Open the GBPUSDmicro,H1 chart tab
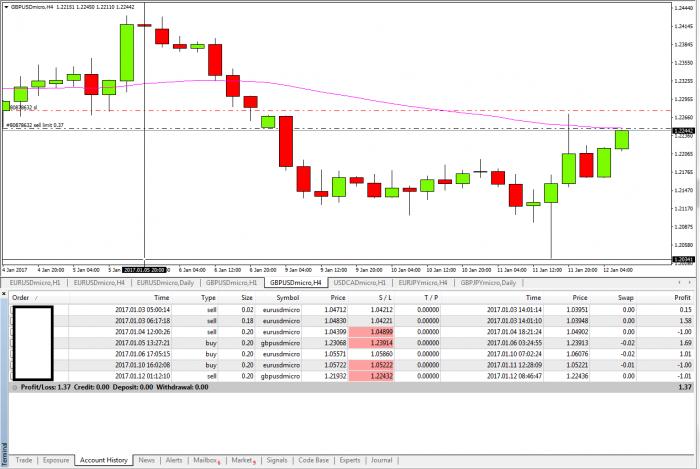This screenshot has width=700, height=469. coord(231,283)
